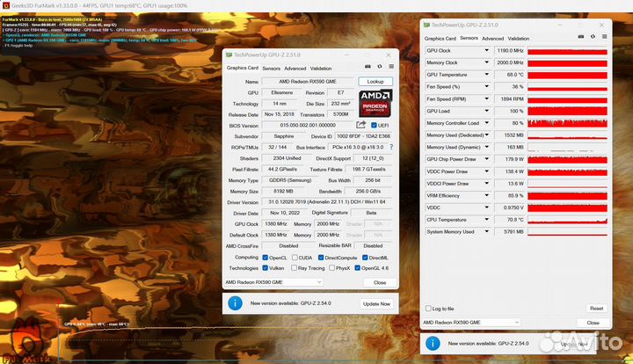Open GPU selector dropdown in Graphics Card window

[x=319, y=282]
